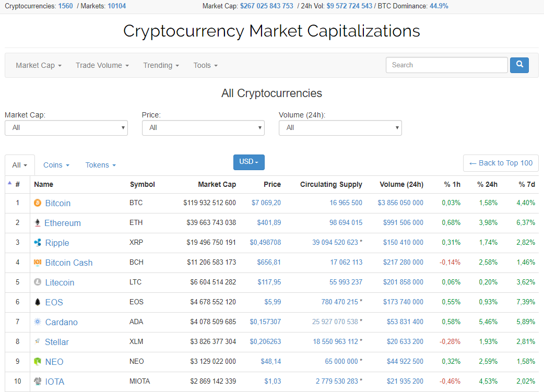Click the NEO logo icon
544x392 pixels.
point(37,362)
